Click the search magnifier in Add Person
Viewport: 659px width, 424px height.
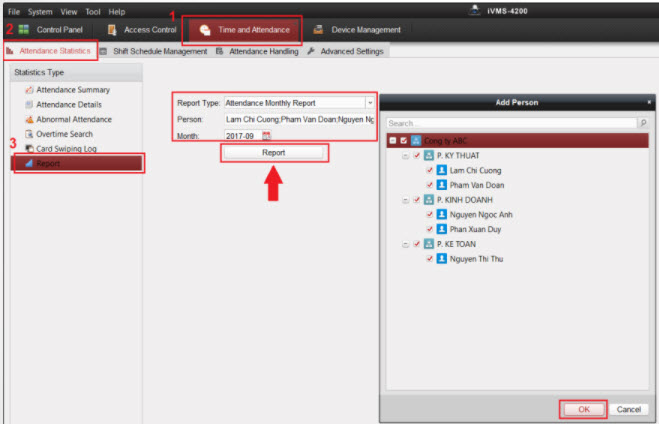[643, 123]
